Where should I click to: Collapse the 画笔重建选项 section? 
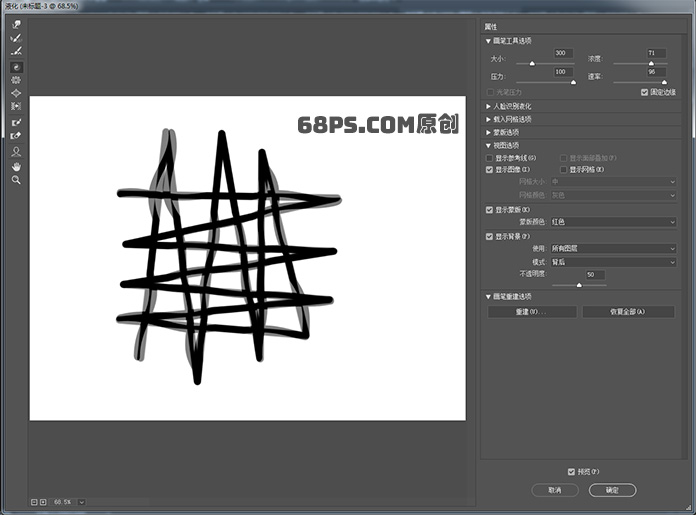coord(488,297)
